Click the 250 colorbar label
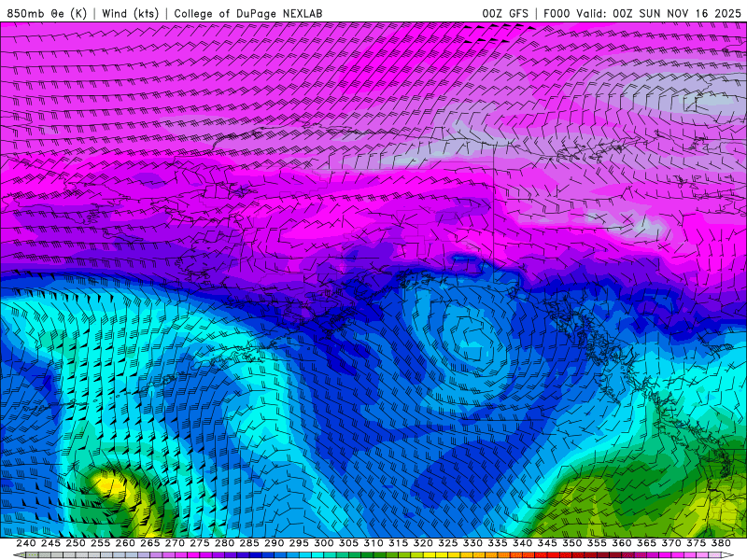The height and width of the screenshot is (560, 747). (x=76, y=543)
